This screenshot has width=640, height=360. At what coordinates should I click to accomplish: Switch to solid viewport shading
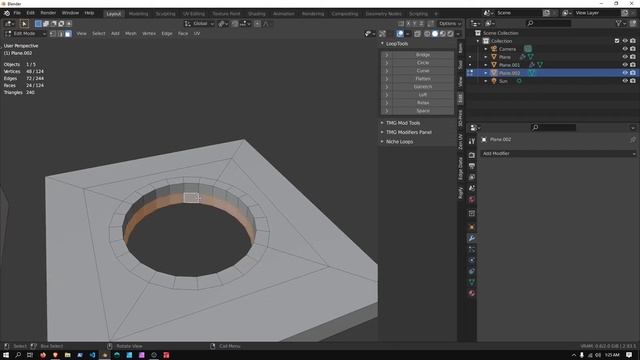coord(435,34)
